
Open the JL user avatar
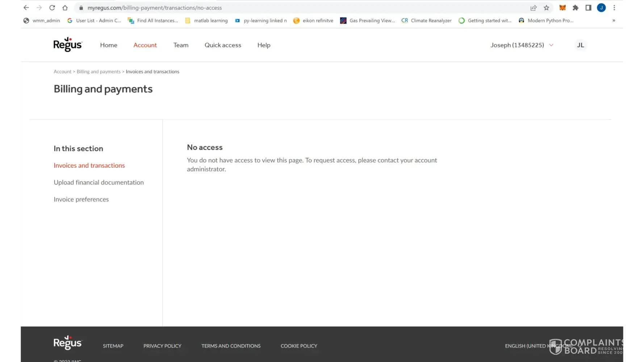[x=580, y=45]
